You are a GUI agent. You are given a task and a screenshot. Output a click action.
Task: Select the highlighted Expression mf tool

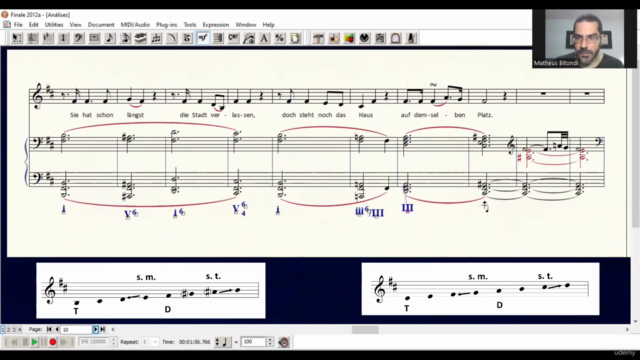203,38
